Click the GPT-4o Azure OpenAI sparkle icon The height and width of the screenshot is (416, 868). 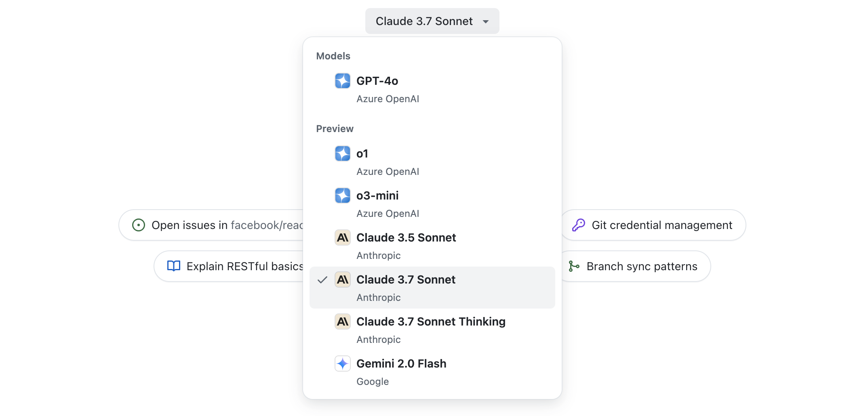343,81
